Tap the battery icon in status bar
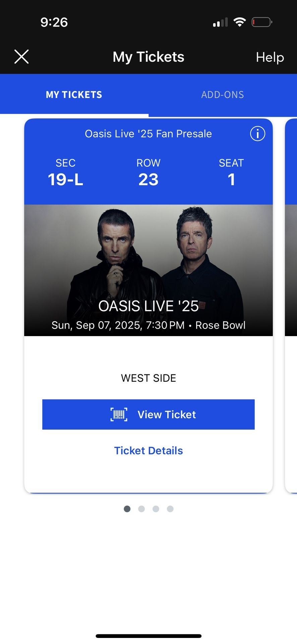 point(261,22)
